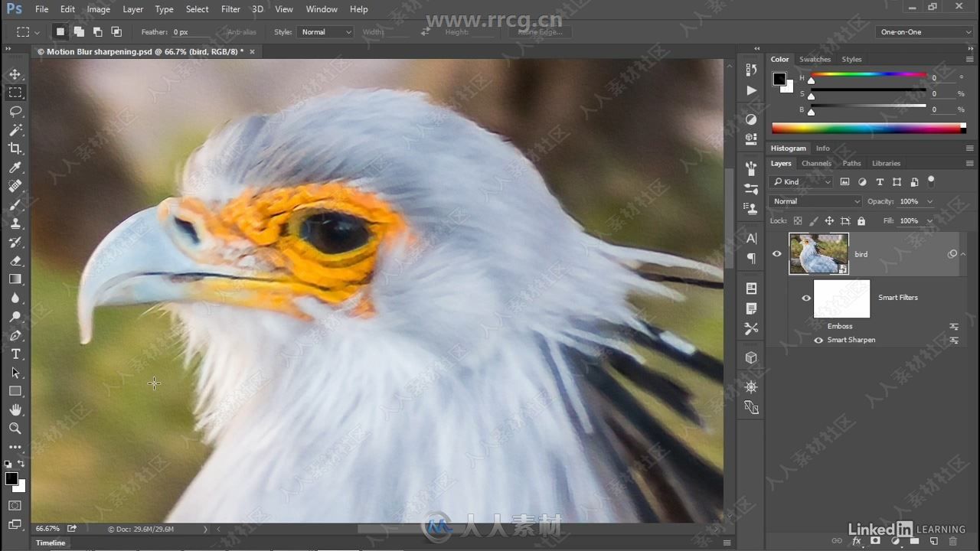The height and width of the screenshot is (551, 980).
Task: Select the Dodge tool
Action: click(15, 317)
